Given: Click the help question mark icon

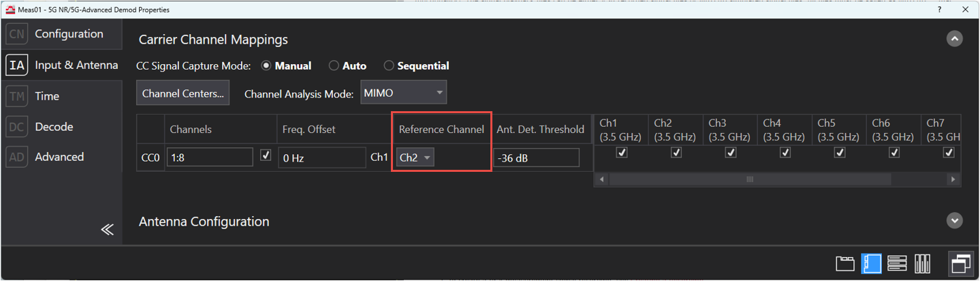Looking at the screenshot, I should click(x=940, y=10).
